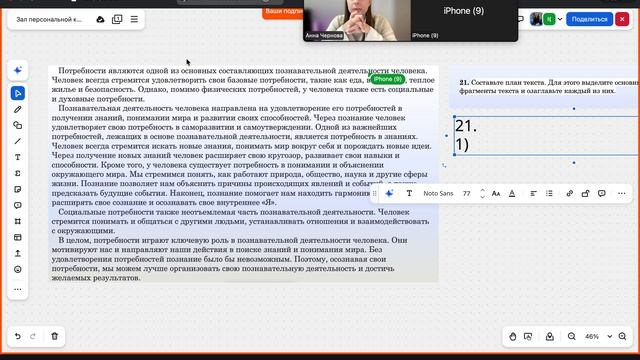Select the Pen drawing tool
The image size is (640, 360).
(18, 109)
